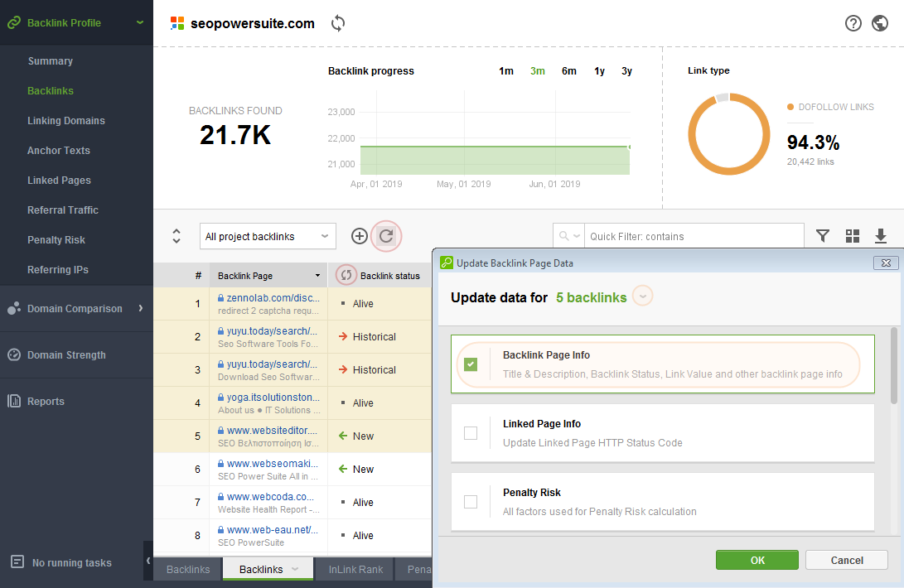Open the help question mark icon
The image size is (904, 588).
pos(853,23)
